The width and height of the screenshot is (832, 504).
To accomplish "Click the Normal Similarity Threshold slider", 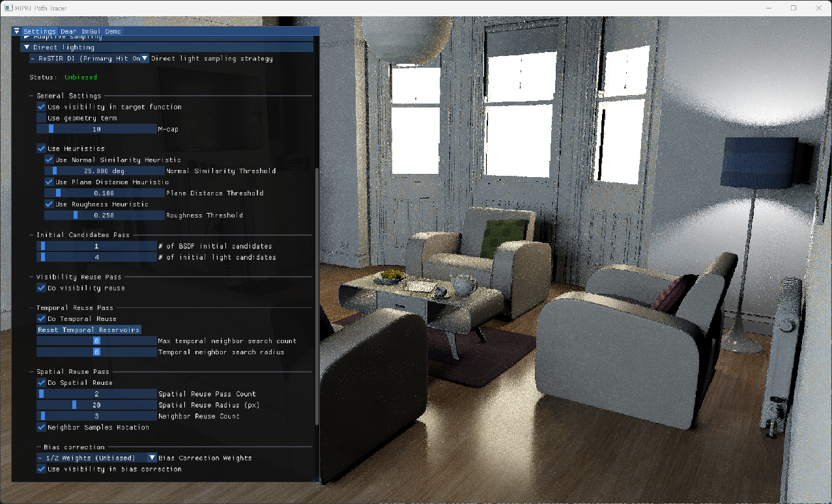I will coord(104,171).
